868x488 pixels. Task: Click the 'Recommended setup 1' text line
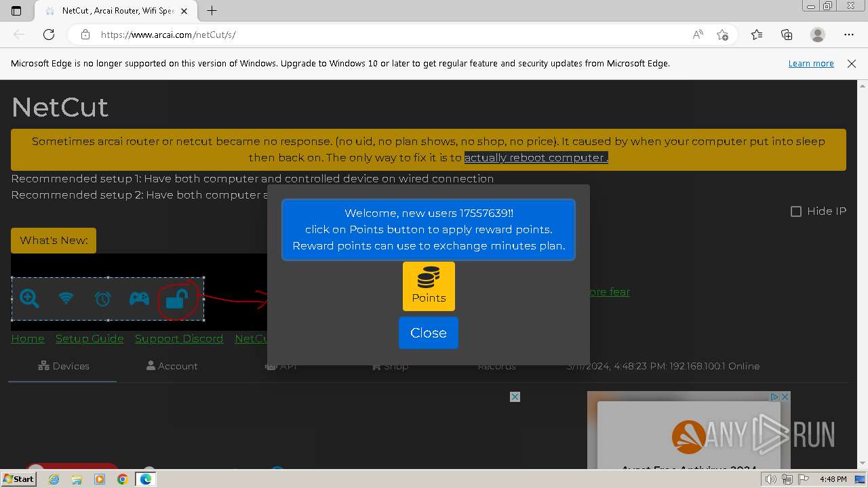(x=252, y=178)
